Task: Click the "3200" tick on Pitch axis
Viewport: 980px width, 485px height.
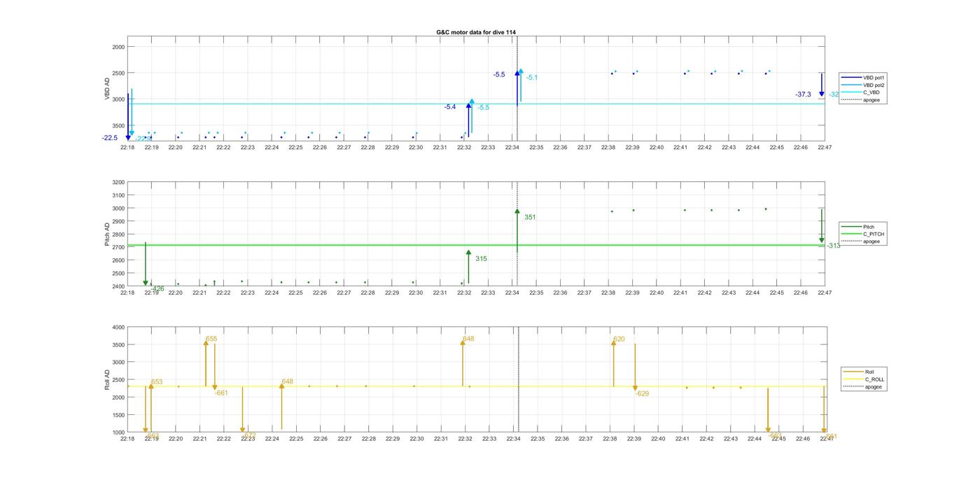Action: [x=118, y=182]
